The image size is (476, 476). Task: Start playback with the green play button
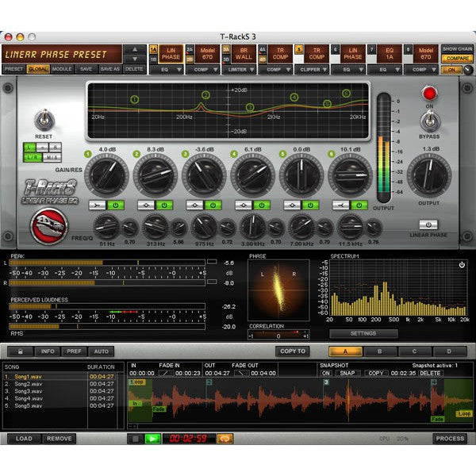click(x=152, y=439)
